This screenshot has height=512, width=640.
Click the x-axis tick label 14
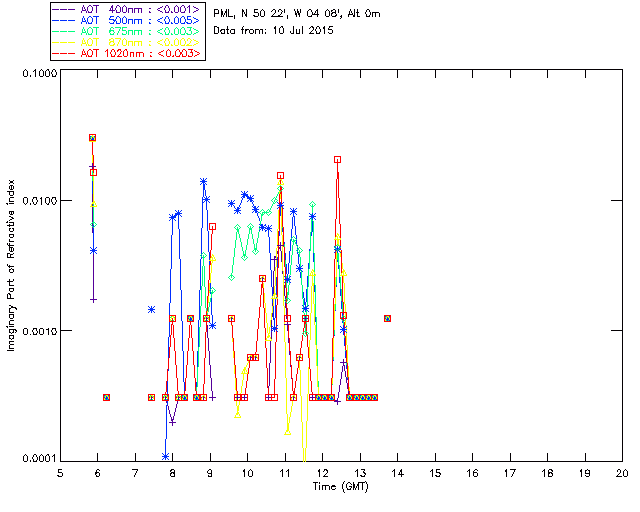click(398, 473)
